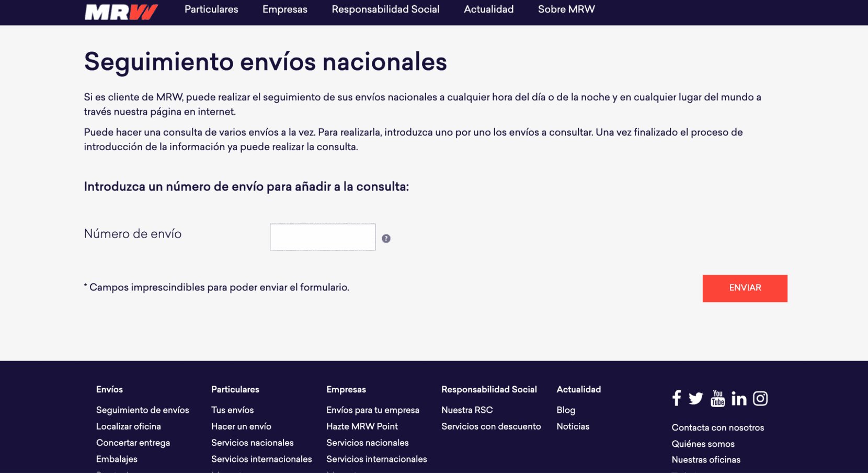Click the Actualidad footer column heading
This screenshot has height=473, width=868.
579,389
